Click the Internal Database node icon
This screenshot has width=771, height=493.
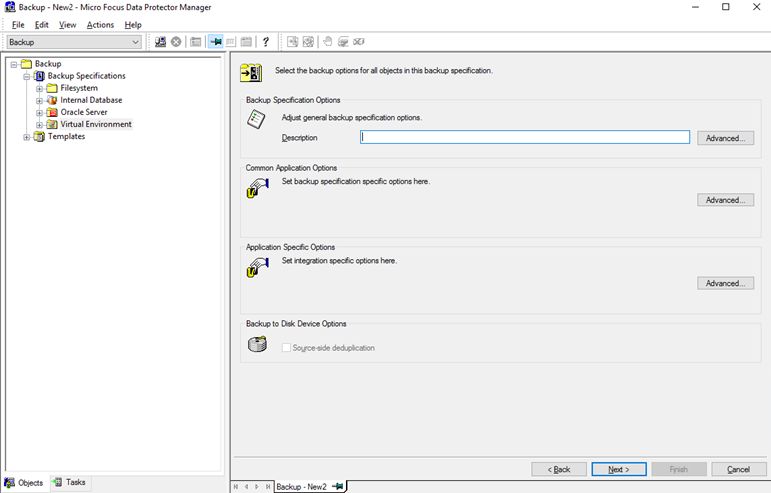pos(52,100)
